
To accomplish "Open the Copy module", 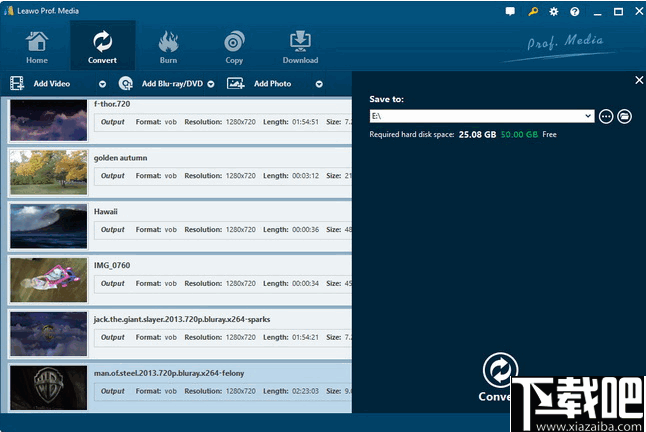I will pyautogui.click(x=234, y=47).
